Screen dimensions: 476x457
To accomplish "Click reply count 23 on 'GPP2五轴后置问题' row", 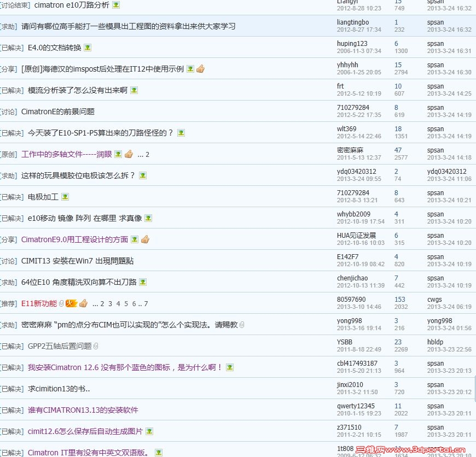I will [398, 342].
